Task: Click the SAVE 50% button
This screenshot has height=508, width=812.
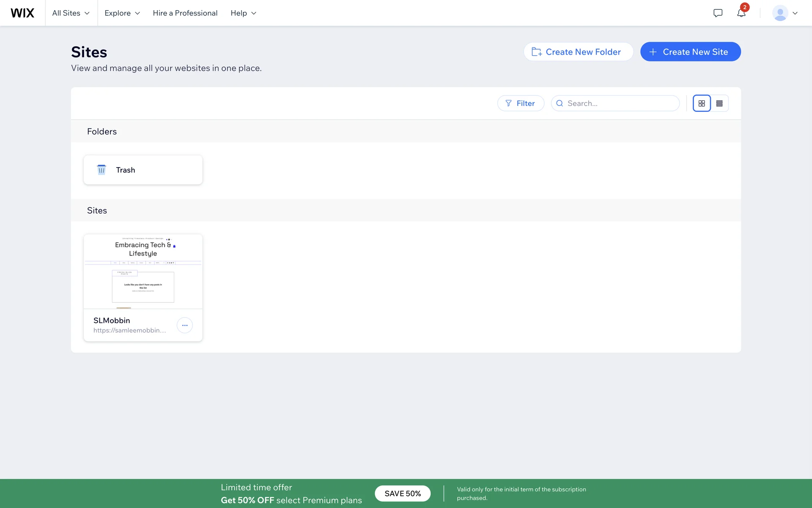Action: (403, 494)
